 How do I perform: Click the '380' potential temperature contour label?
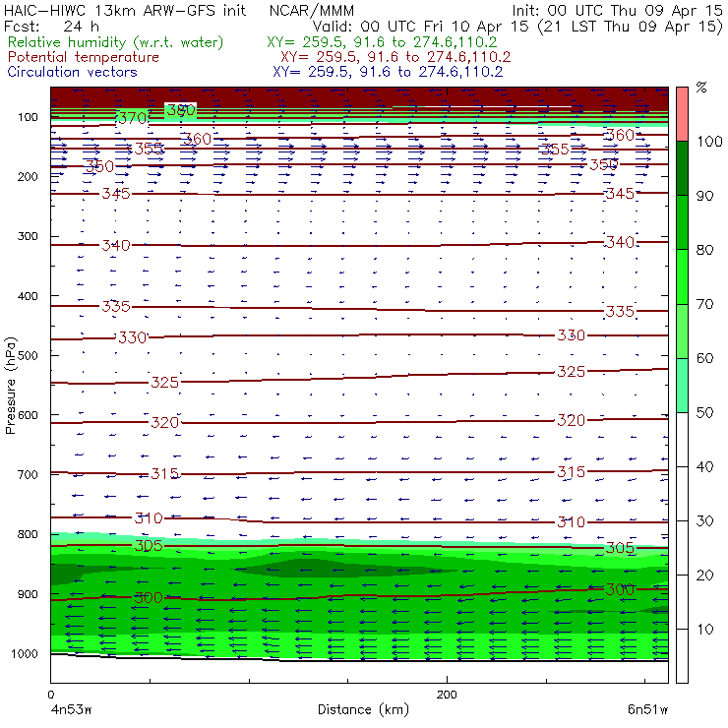[x=181, y=110]
